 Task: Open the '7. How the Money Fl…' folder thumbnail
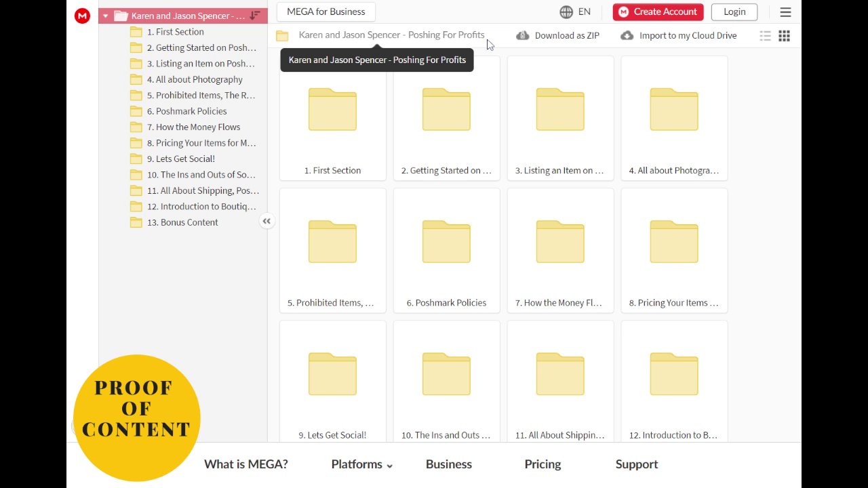pyautogui.click(x=561, y=251)
